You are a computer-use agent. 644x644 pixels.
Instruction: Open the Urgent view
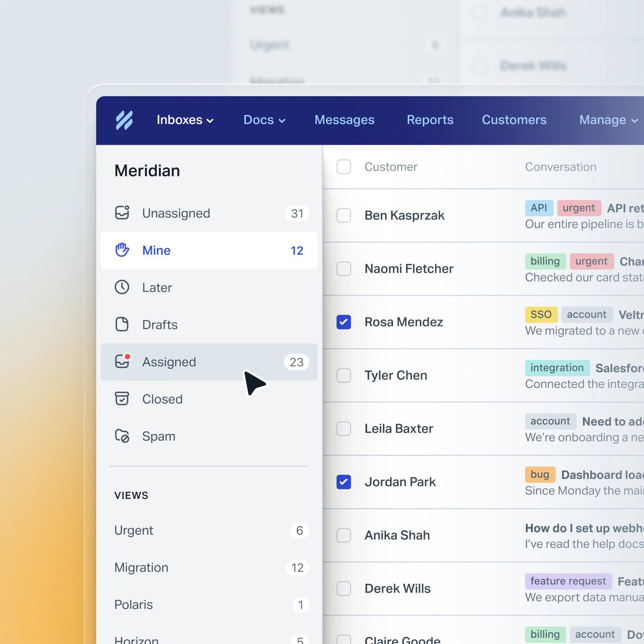[x=134, y=530]
